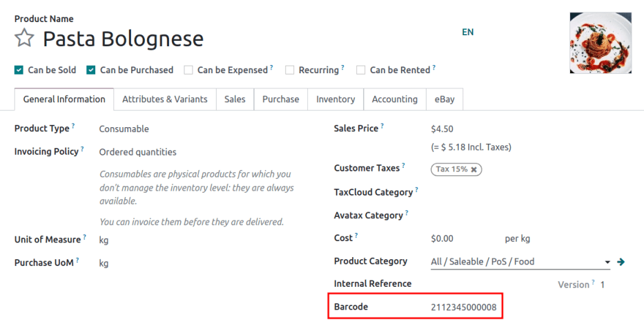Mark Pasta Bolognese as favorite star
The width and height of the screenshot is (644, 322).
[24, 39]
